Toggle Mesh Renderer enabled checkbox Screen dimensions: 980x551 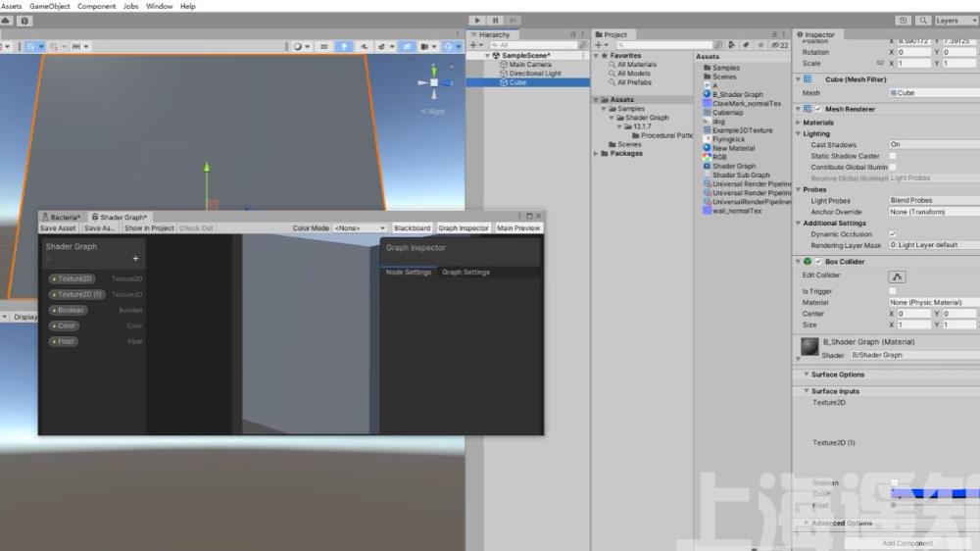818,109
